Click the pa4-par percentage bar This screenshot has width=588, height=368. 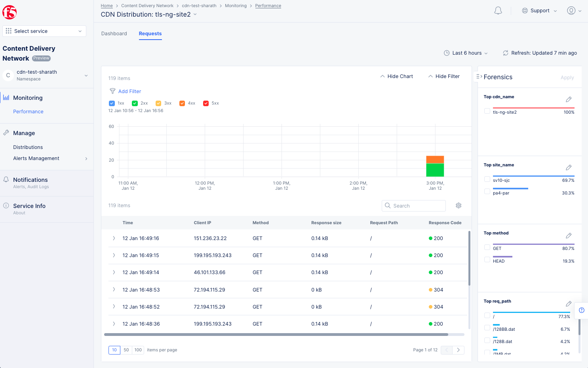[510, 188]
